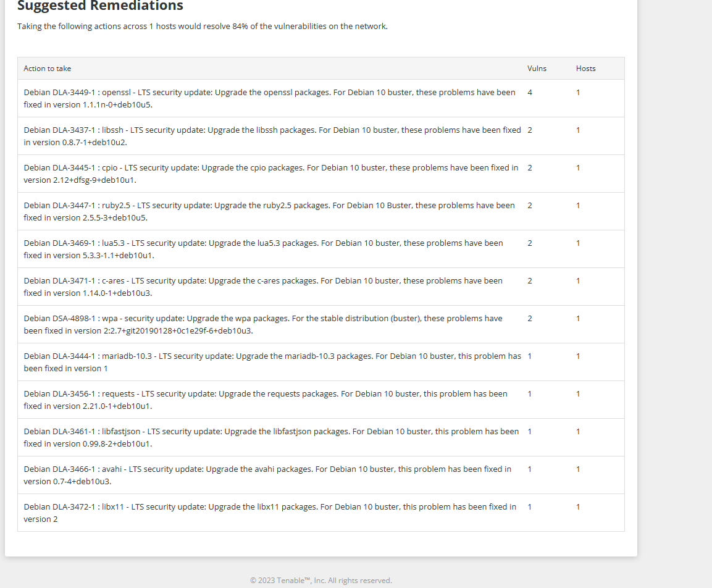Click the "Vulns" column header

[537, 69]
